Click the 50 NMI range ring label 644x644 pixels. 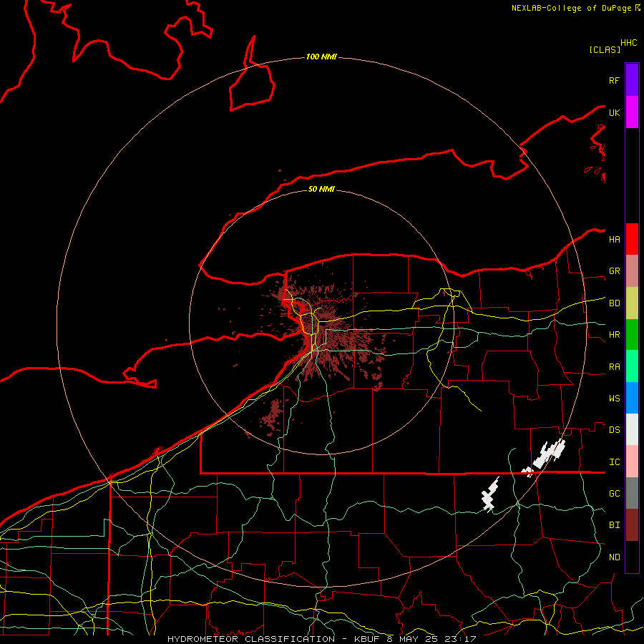click(x=321, y=189)
